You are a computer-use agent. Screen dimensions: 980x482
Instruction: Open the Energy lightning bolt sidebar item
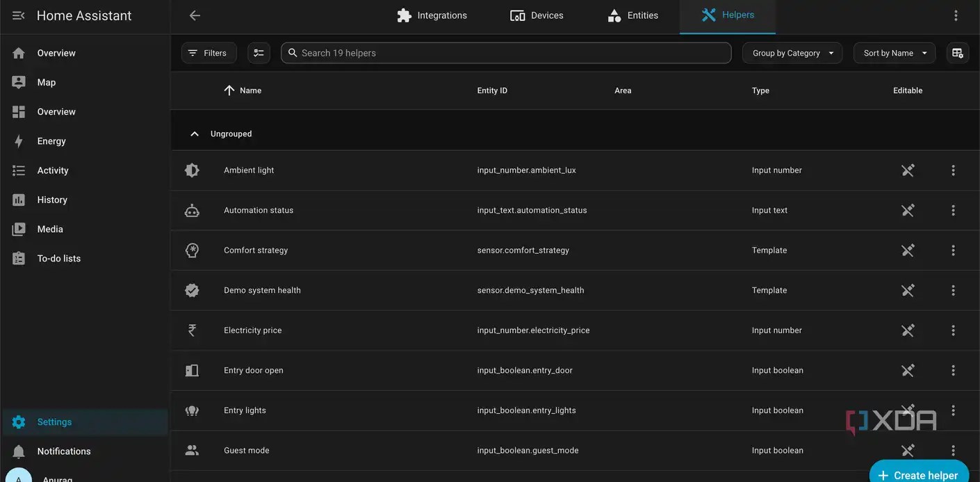pos(19,141)
